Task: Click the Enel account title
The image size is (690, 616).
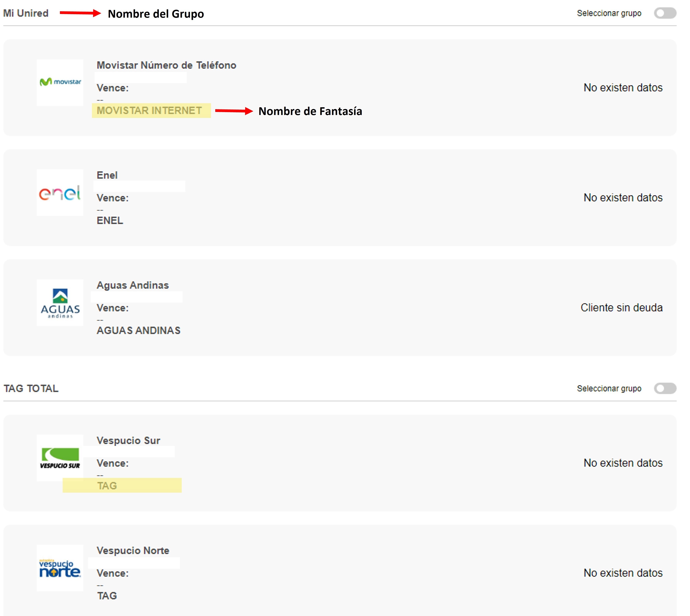Action: coord(107,175)
